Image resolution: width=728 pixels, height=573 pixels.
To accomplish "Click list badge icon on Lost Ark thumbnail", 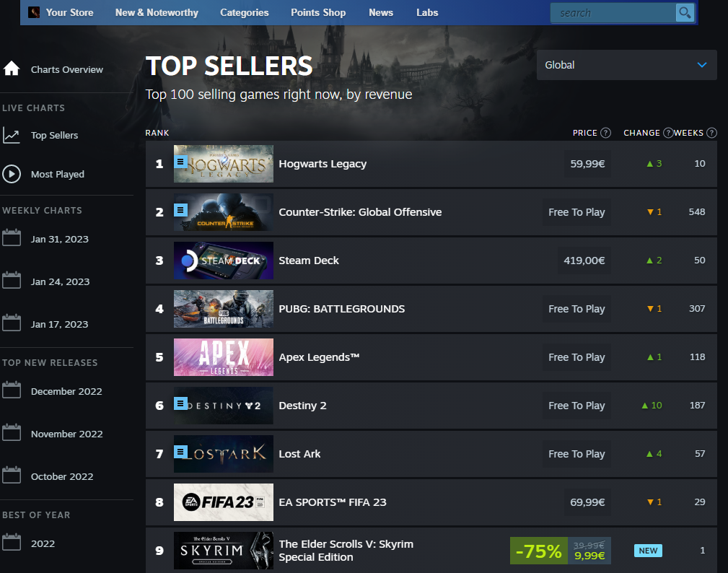I will click(180, 451).
